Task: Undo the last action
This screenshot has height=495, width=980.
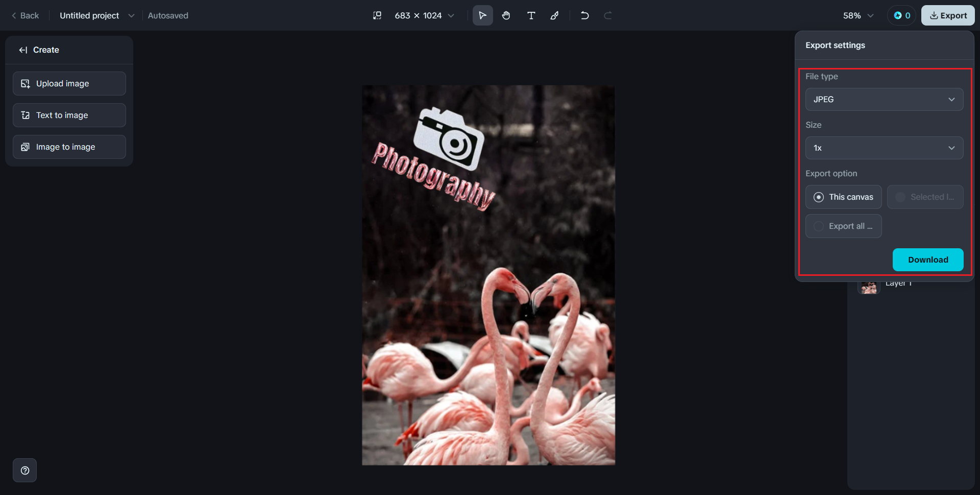Action: 585,15
